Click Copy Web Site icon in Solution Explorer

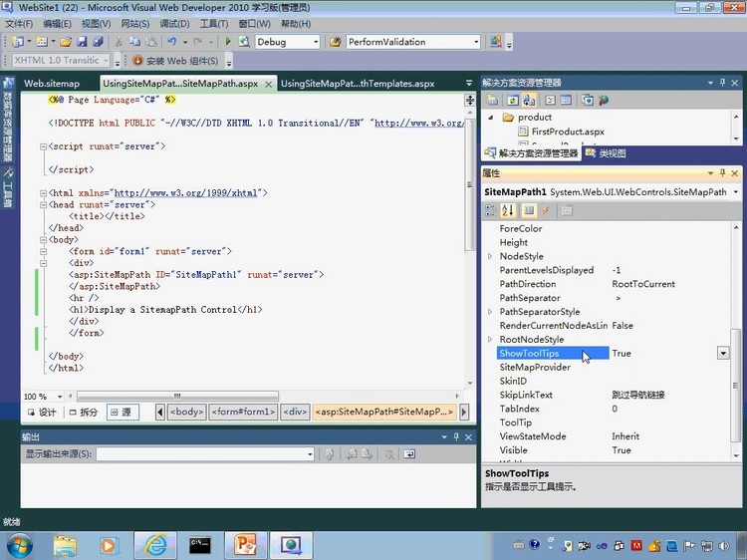click(588, 100)
